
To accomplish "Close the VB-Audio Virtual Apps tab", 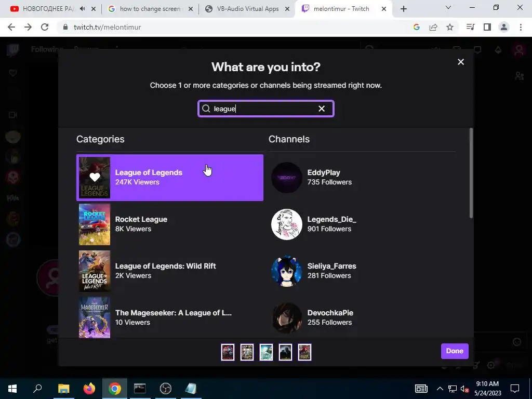I will pyautogui.click(x=287, y=9).
